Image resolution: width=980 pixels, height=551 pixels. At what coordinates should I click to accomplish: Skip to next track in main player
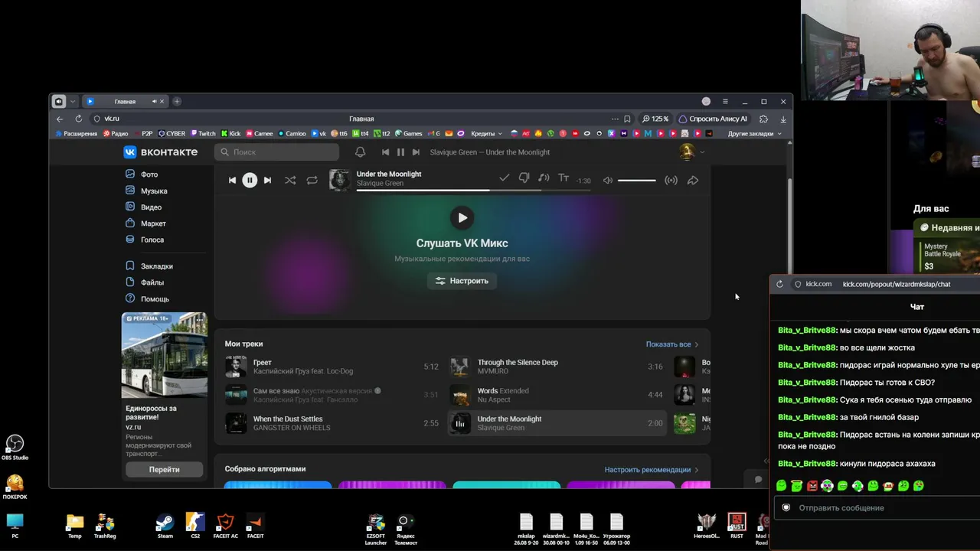click(x=267, y=181)
